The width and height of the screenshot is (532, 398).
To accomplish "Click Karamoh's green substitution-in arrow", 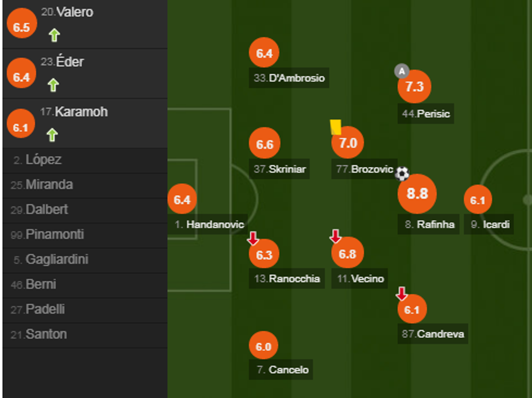I will coord(52,134).
